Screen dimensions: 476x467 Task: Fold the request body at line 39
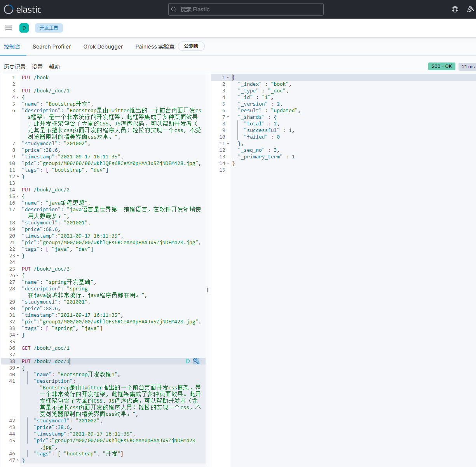[18, 368]
